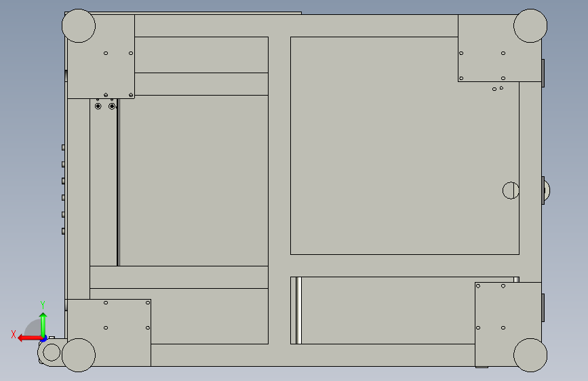Select the round foot at top-left corner
588x381 pixels.
pyautogui.click(x=79, y=26)
